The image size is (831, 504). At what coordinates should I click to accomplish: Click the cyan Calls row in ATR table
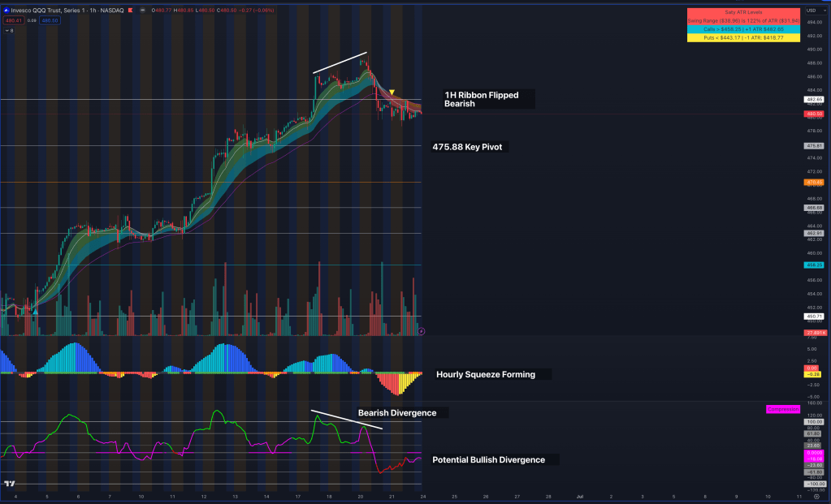[x=743, y=29]
